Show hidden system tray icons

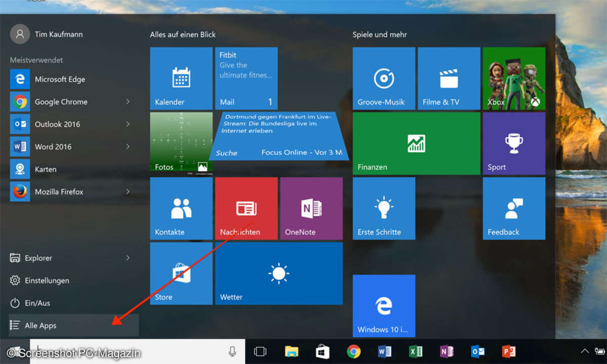tap(584, 351)
